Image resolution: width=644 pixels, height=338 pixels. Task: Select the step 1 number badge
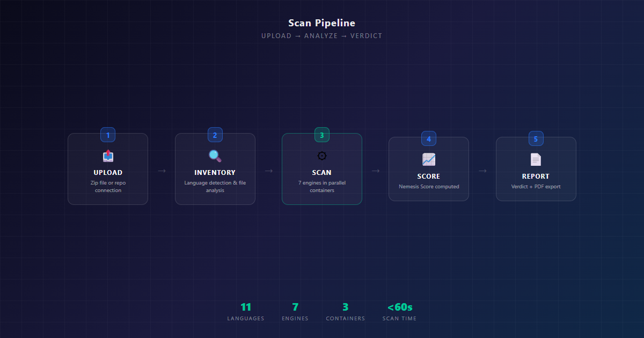pyautogui.click(x=108, y=135)
